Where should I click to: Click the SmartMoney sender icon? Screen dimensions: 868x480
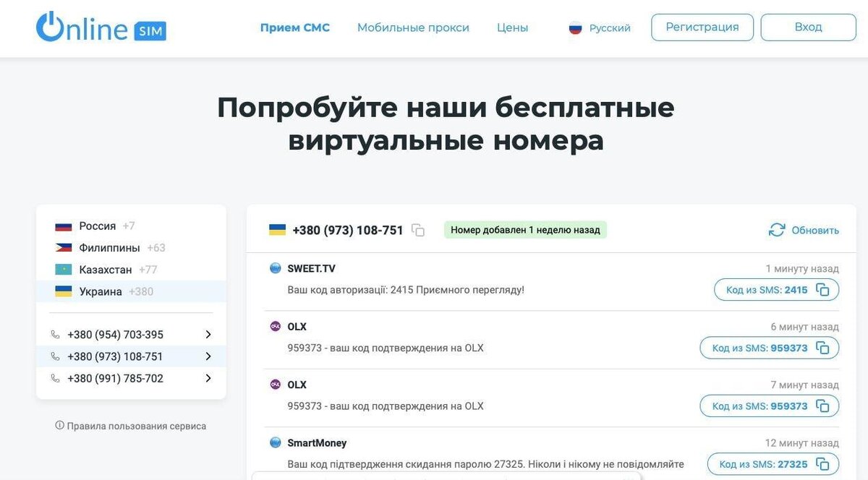pos(275,442)
